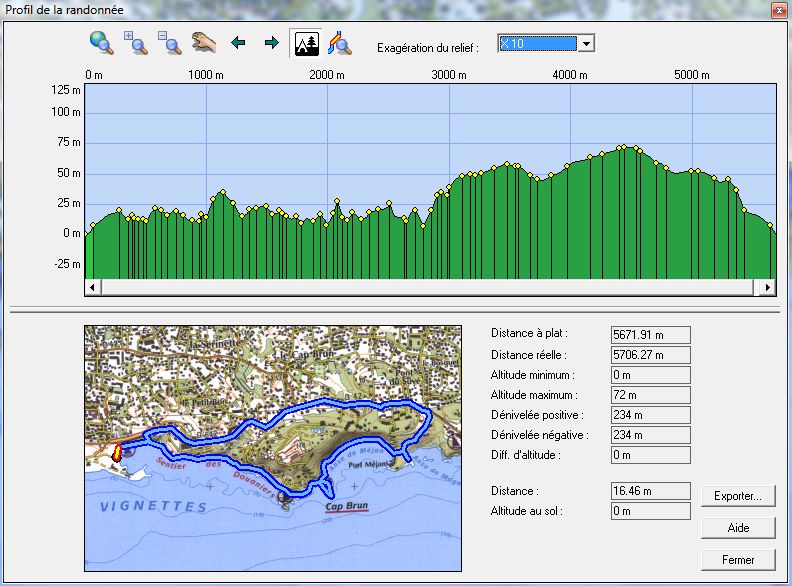Toggle the landscape profile view icon
Viewport: 792px width, 586px height.
(306, 44)
